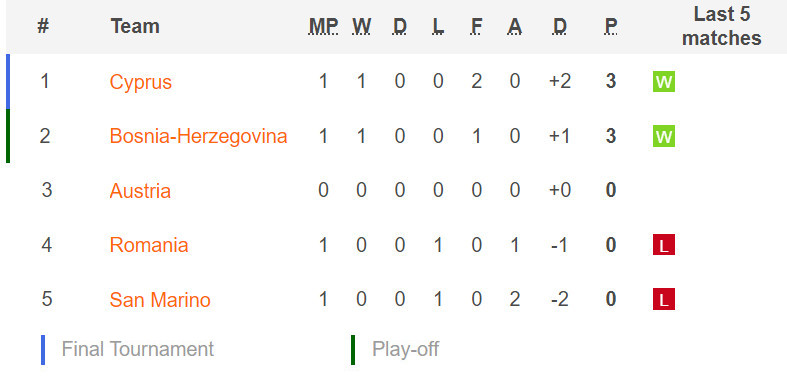Click the A goals-against column header
Screen dimensions: 787x379
[x=514, y=26]
